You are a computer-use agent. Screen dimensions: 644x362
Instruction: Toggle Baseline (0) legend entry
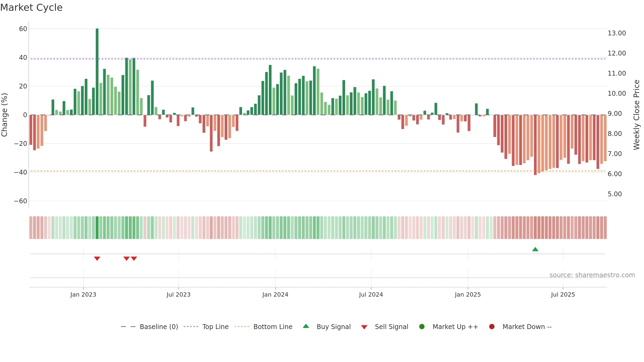[x=149, y=327]
